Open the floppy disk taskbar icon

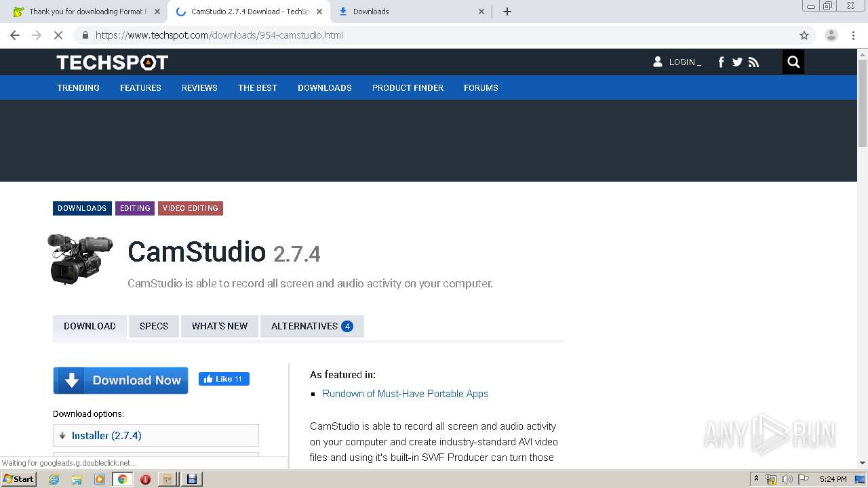coord(192,479)
